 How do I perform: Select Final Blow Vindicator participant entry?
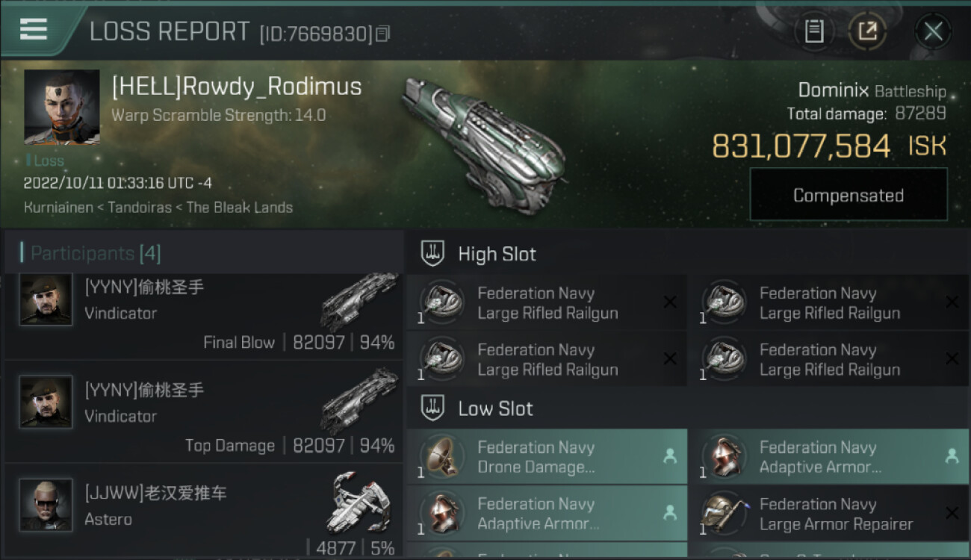pos(204,315)
